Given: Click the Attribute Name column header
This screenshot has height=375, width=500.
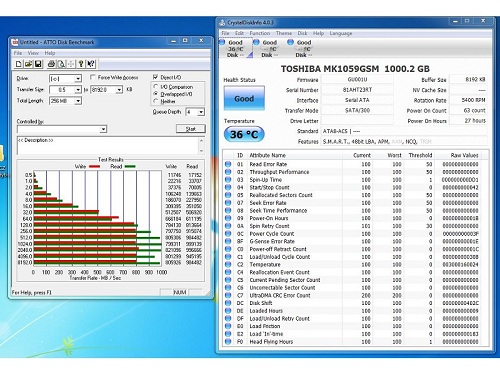Looking at the screenshot, I should pyautogui.click(x=268, y=155).
